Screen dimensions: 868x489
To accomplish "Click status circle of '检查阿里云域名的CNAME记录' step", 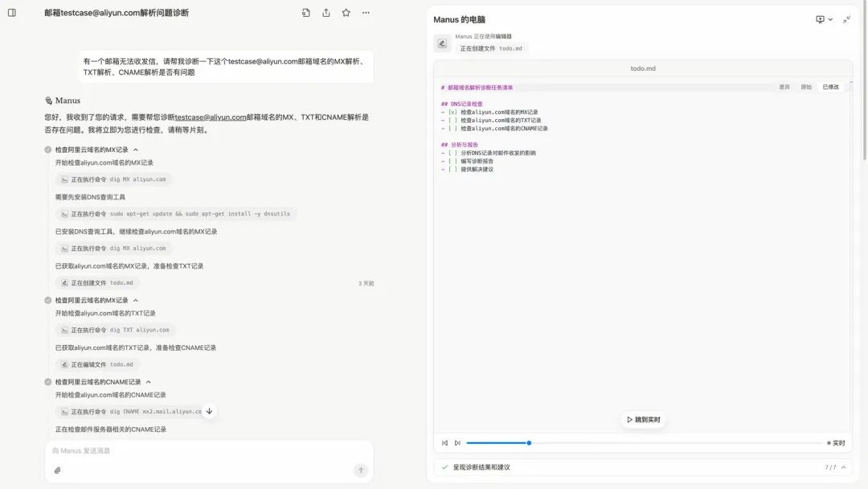I will click(x=48, y=381).
